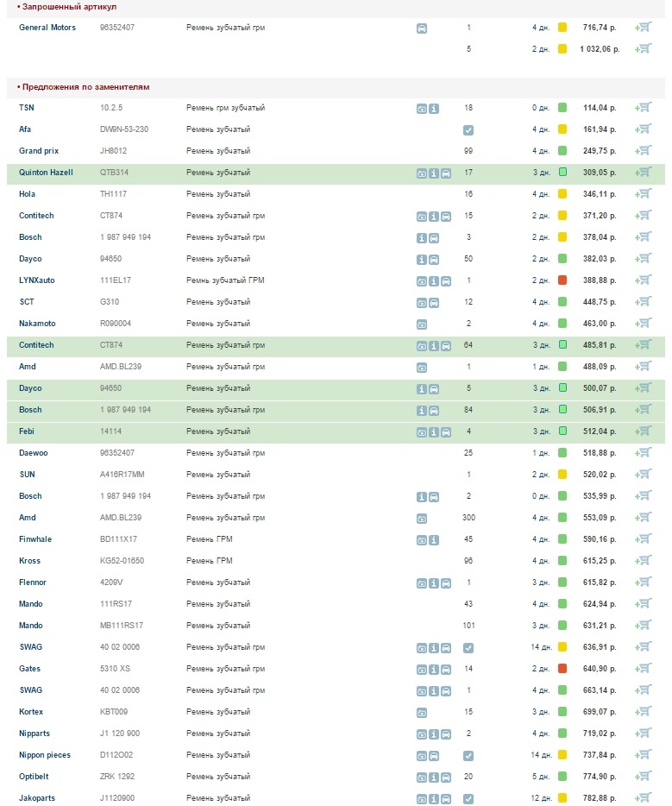Add Bosch 506,91 р. offer to cart
This screenshot has height=806, width=672.
pos(644,410)
